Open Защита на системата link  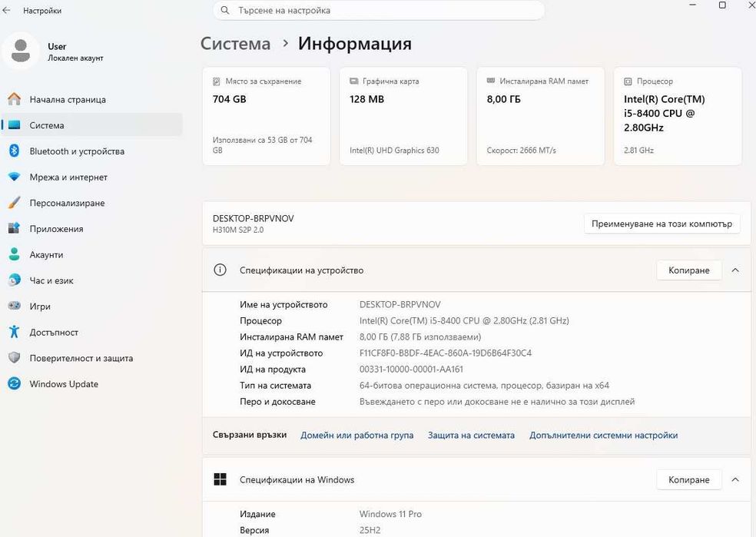[x=471, y=435]
